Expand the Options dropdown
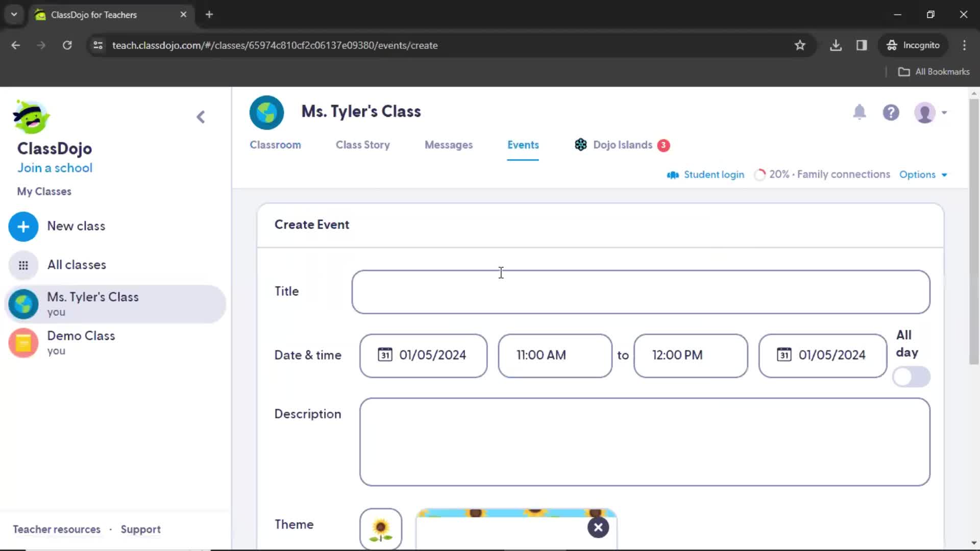 click(x=923, y=174)
